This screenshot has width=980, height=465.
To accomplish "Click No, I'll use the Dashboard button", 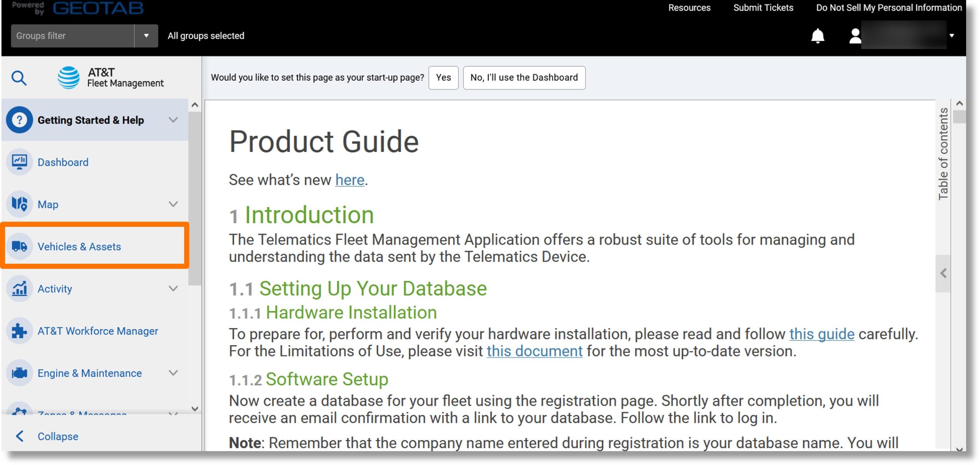I will [524, 77].
